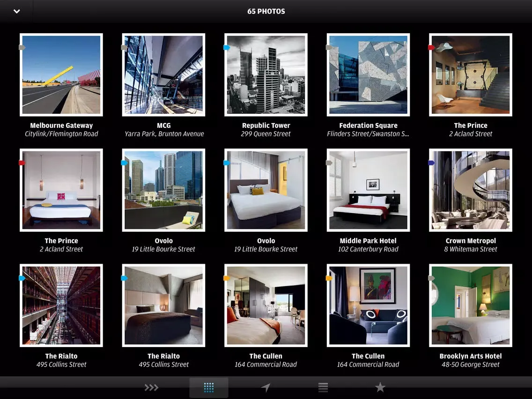The height and width of the screenshot is (399, 532).
Task: Open the Federation Square photo thumbnail
Action: tap(368, 74)
